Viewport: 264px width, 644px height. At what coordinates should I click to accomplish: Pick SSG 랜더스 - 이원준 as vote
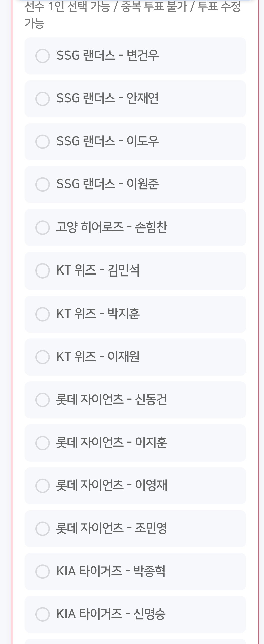click(x=42, y=184)
